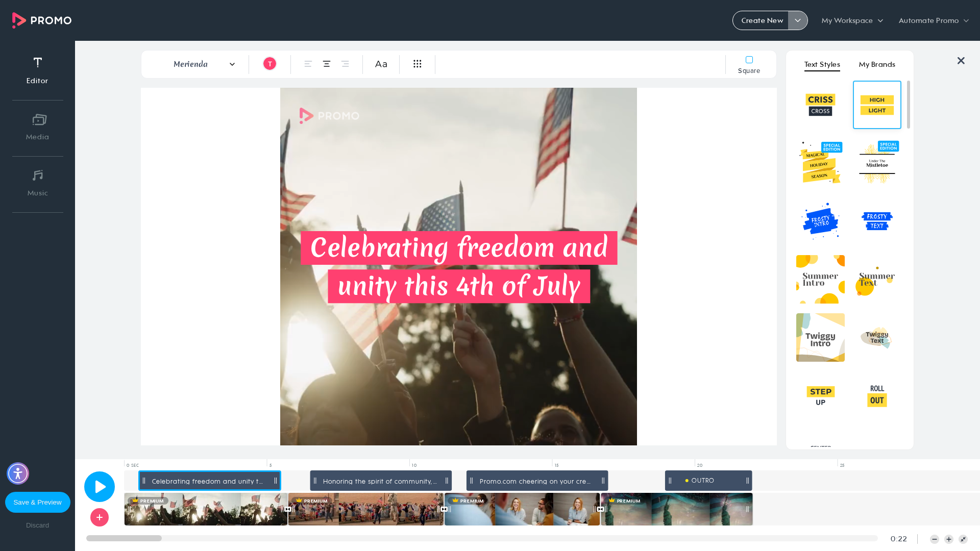Choose the Roll Out text style

[x=877, y=395]
